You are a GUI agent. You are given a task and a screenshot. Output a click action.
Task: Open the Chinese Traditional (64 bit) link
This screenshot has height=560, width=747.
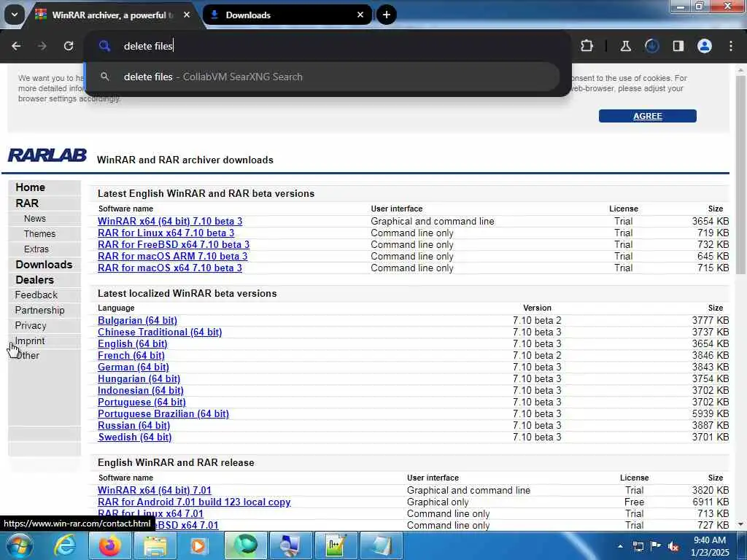tap(160, 332)
